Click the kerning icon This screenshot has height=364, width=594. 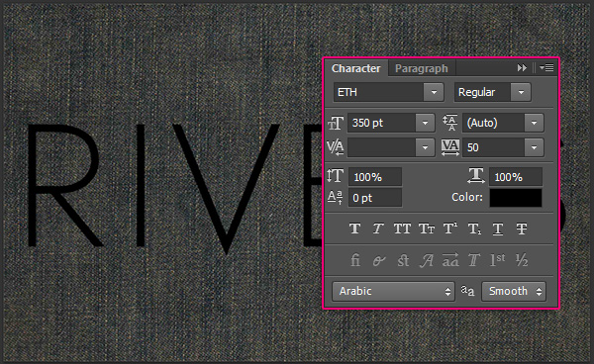(x=336, y=147)
